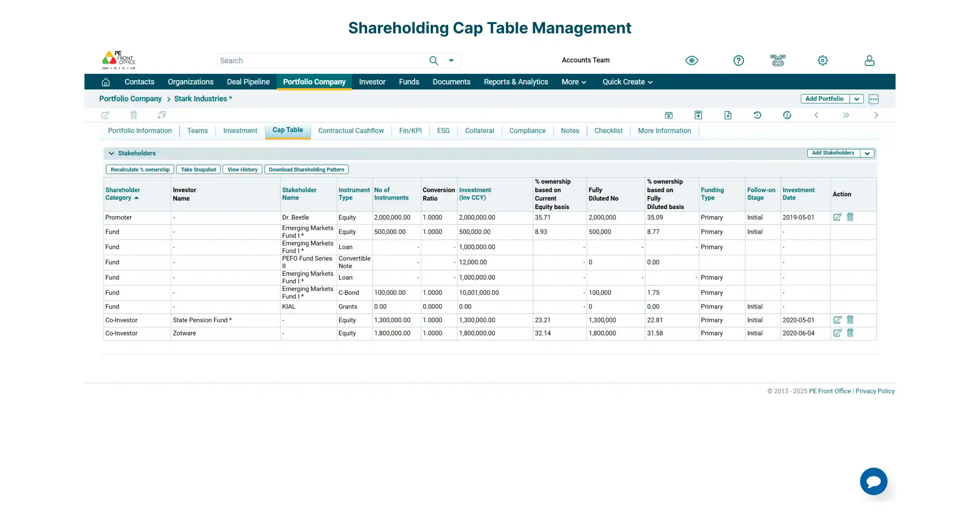980x515 pixels.
Task: Click the eye view icon in header
Action: pyautogui.click(x=691, y=60)
